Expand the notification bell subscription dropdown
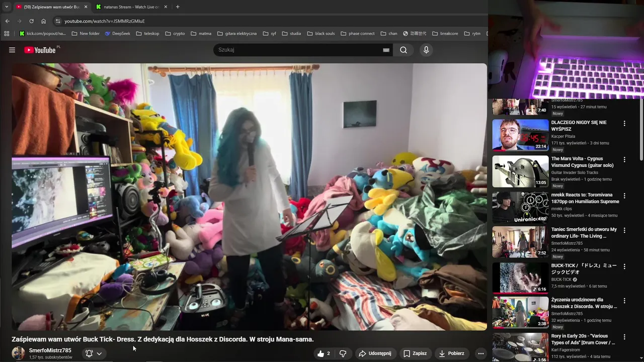This screenshot has width=644, height=362. [94, 353]
